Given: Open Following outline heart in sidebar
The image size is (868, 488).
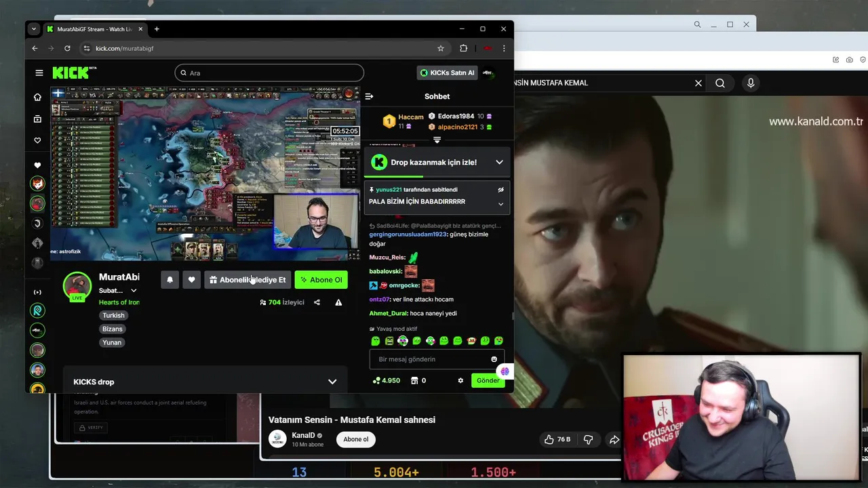Looking at the screenshot, I should coord(37,140).
